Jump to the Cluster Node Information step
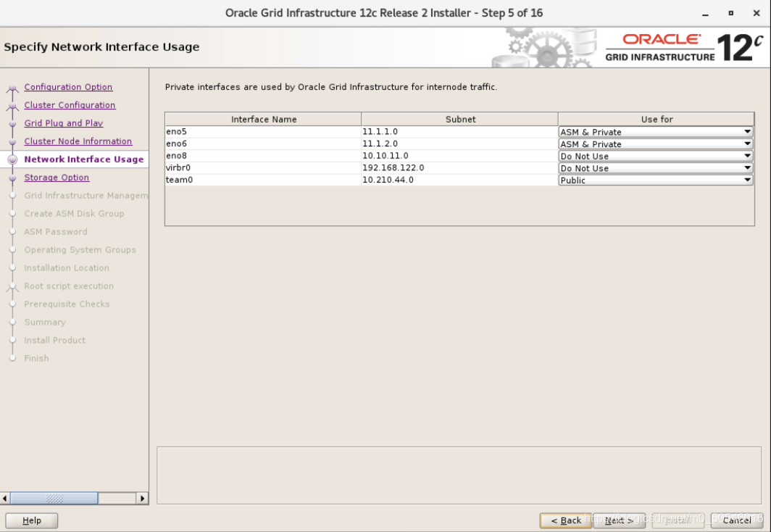Viewport: 771px width, 532px height. point(78,141)
